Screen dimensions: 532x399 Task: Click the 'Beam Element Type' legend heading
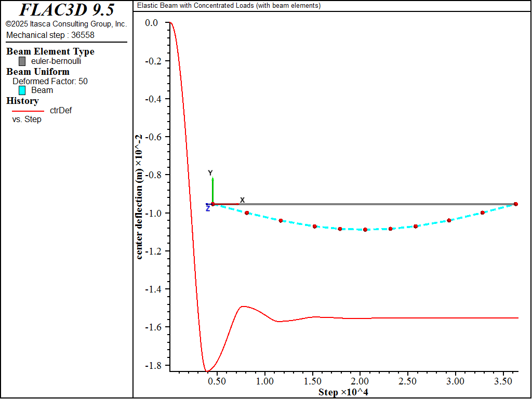pyautogui.click(x=50, y=51)
